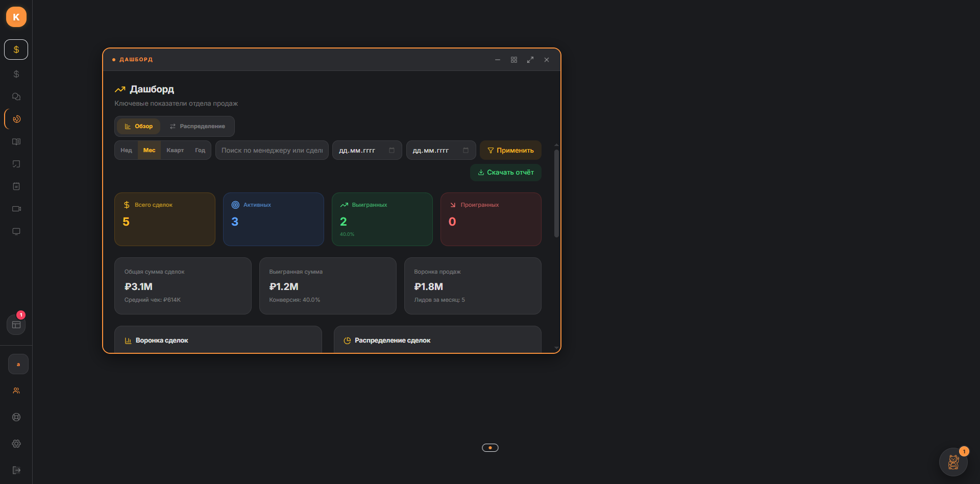Open the cat mascot assistant icon

tap(953, 462)
